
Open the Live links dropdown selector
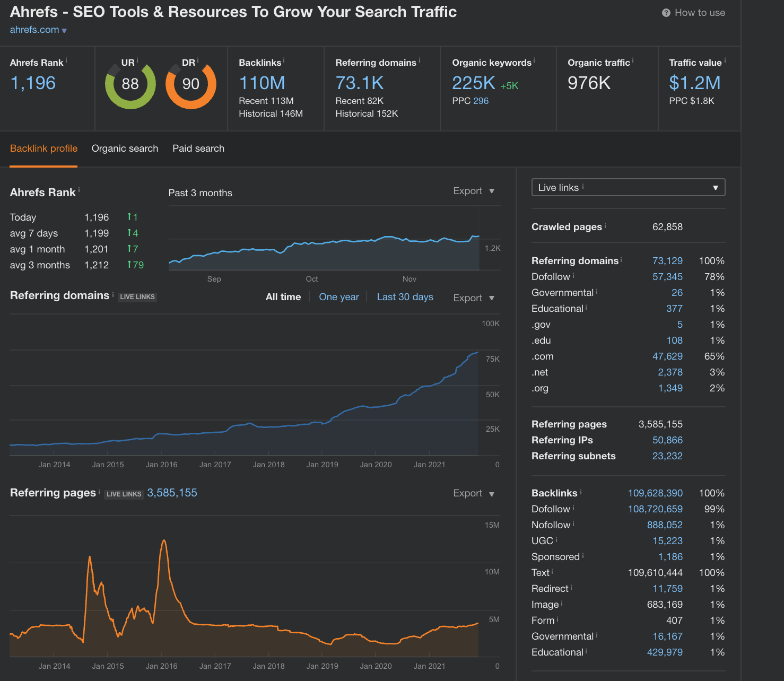point(628,187)
